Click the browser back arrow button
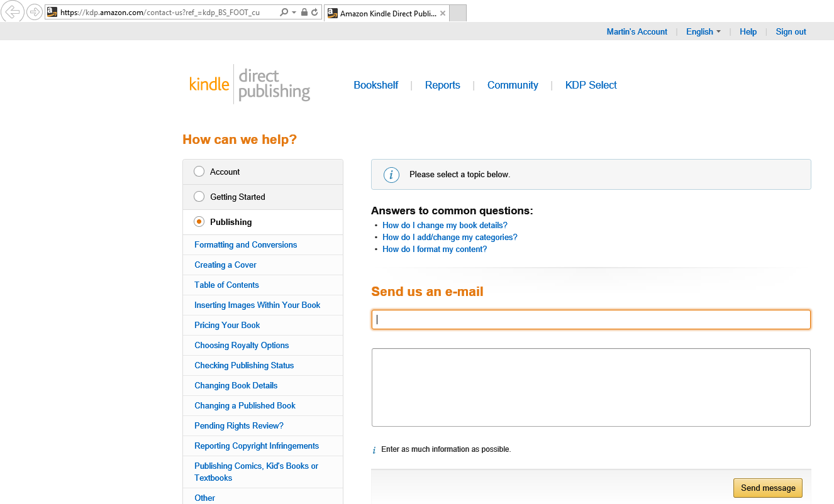This screenshot has height=504, width=834. point(12,11)
